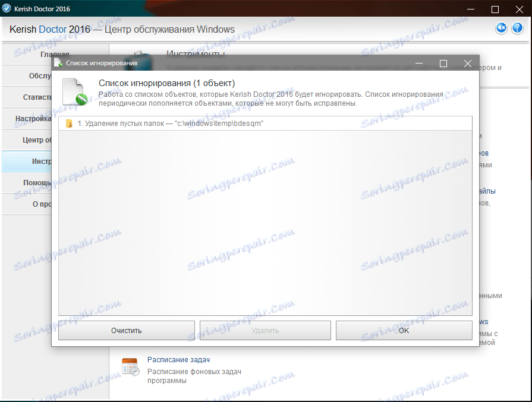The width and height of the screenshot is (532, 402).
Task: Click the ignore list document icon in header
Action: coord(75,91)
